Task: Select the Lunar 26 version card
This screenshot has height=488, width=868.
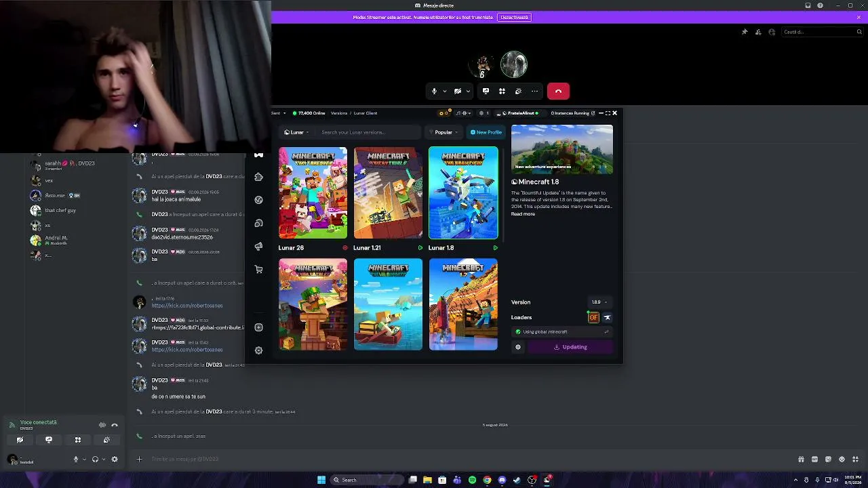Action: coord(313,193)
